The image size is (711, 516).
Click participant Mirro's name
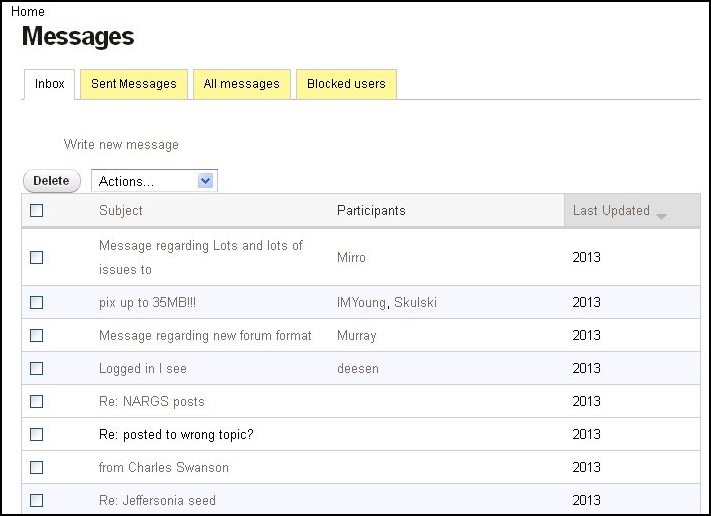[351, 258]
